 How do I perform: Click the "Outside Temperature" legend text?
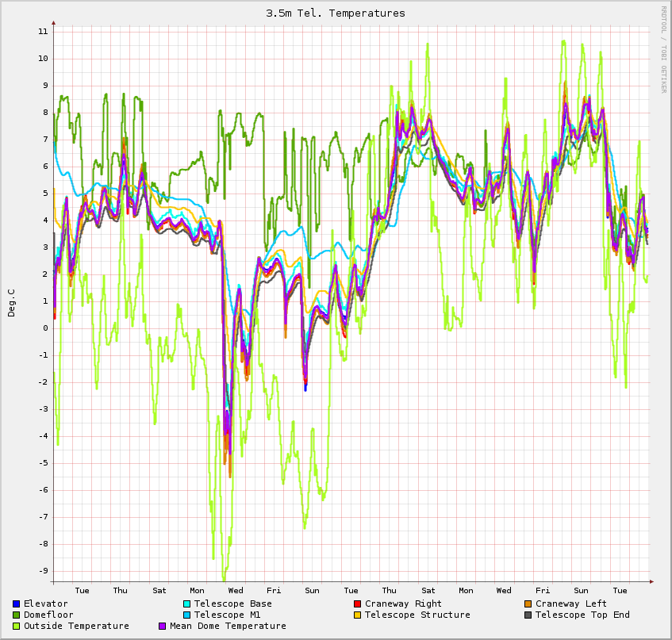(x=76, y=627)
